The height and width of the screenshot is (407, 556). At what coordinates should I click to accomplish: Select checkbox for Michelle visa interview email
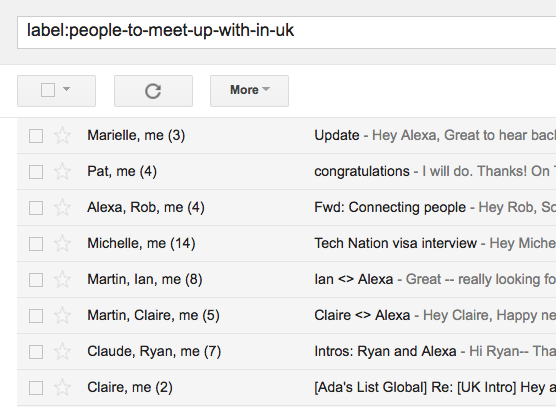click(36, 244)
